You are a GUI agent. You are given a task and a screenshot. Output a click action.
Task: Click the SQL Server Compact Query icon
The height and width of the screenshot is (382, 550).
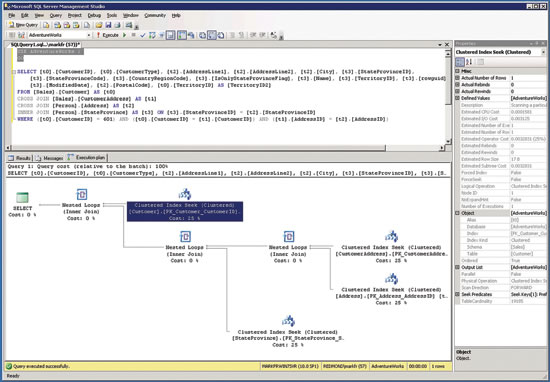point(87,25)
